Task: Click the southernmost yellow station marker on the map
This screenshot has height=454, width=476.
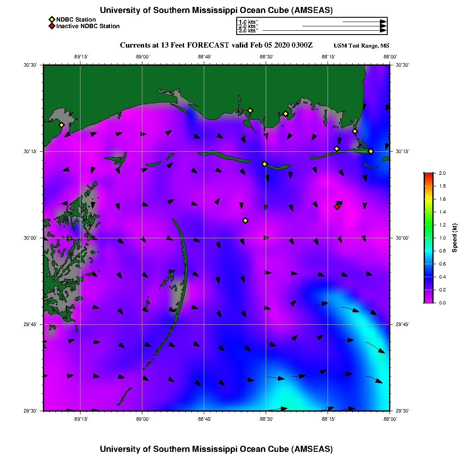Action: [245, 221]
